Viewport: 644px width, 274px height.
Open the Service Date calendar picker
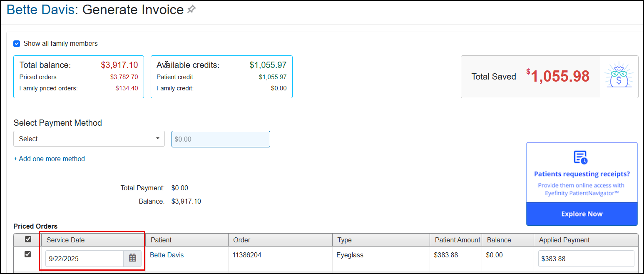click(x=132, y=258)
